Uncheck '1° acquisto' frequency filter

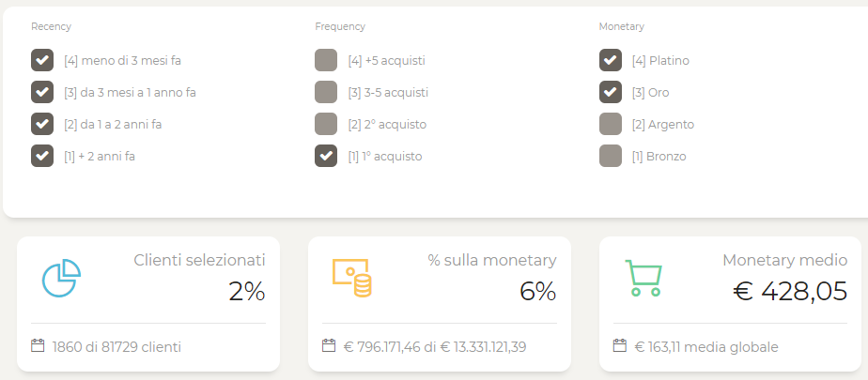326,156
